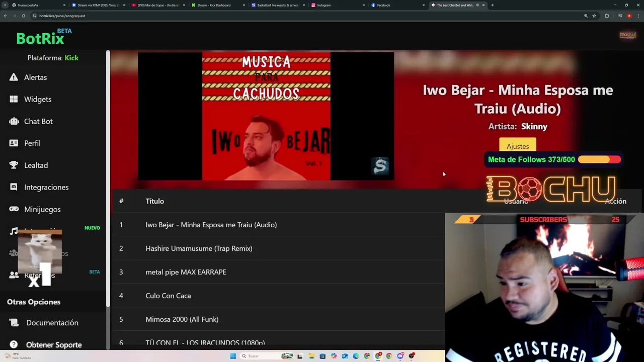The height and width of the screenshot is (362, 644).
Task: Click the Documentación book icon
Action: [x=14, y=323]
